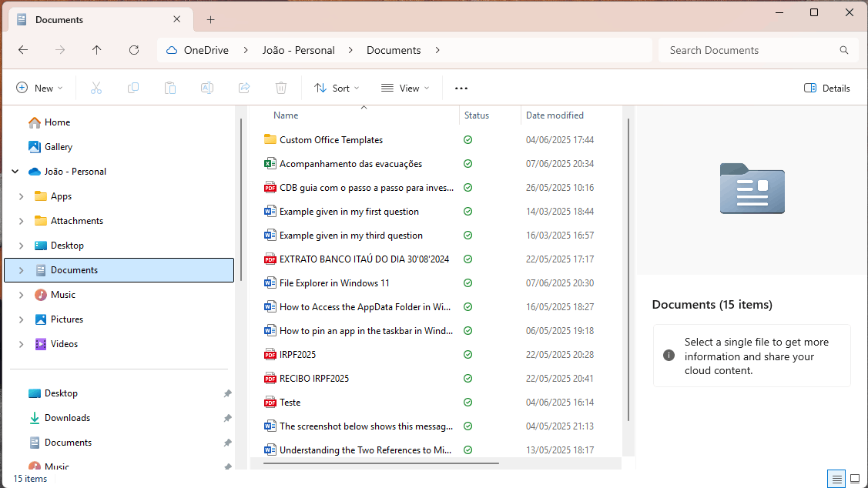Click the file list horizontal scrollbar

click(x=380, y=463)
